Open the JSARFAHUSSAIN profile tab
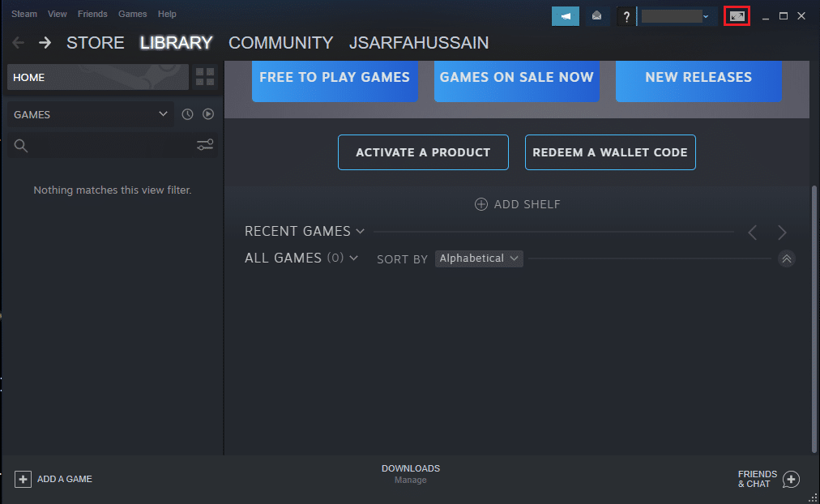Screen dimensions: 820x504 [x=419, y=42]
